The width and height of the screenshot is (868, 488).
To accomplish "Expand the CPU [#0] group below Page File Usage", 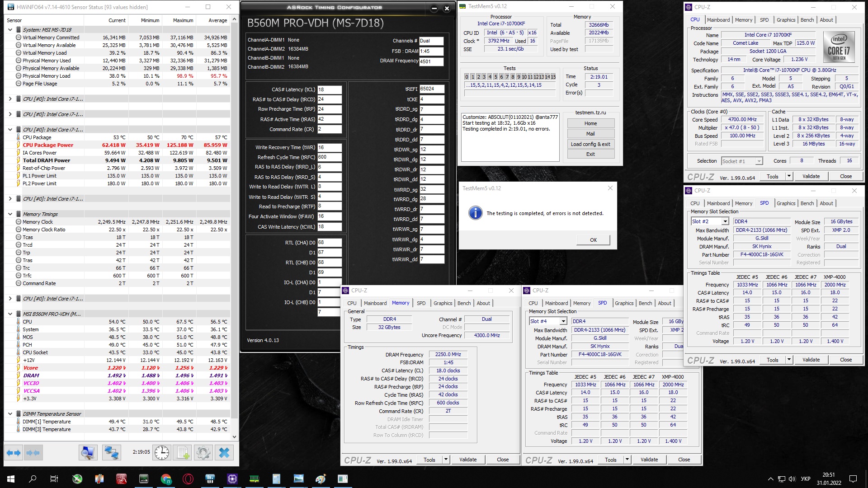I will [10, 99].
